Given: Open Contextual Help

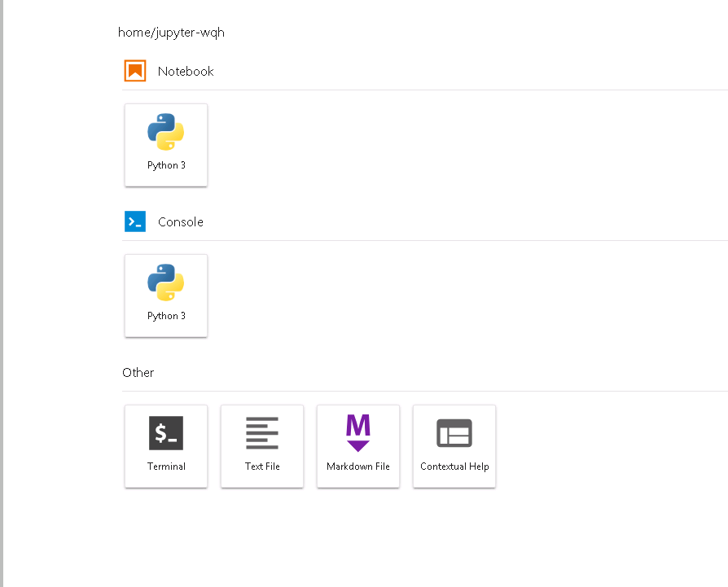Looking at the screenshot, I should (x=454, y=446).
